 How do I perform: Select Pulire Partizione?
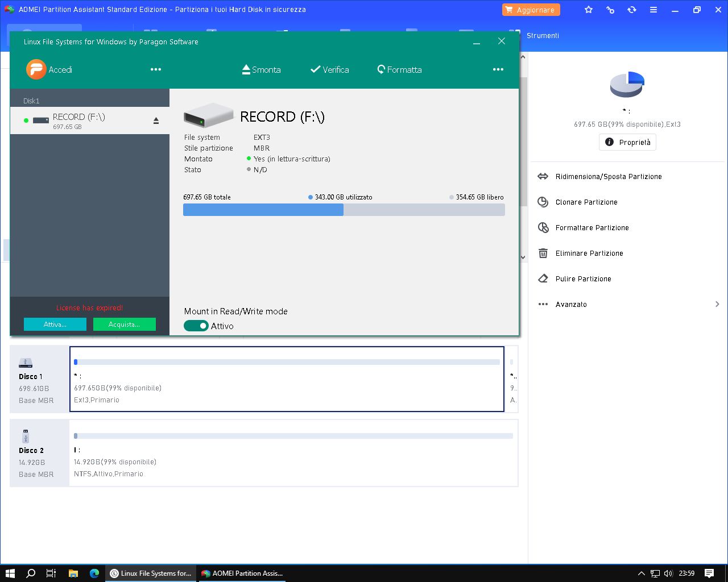(x=584, y=279)
